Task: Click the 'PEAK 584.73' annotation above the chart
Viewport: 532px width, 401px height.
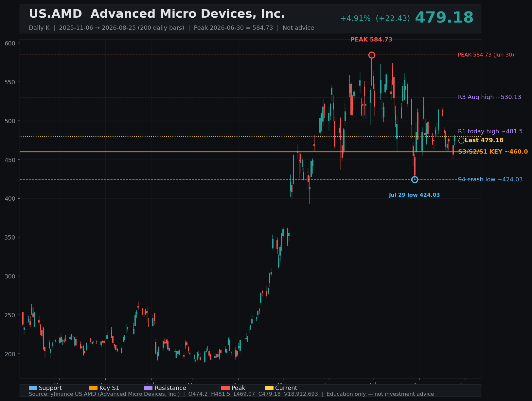Action: click(371, 40)
